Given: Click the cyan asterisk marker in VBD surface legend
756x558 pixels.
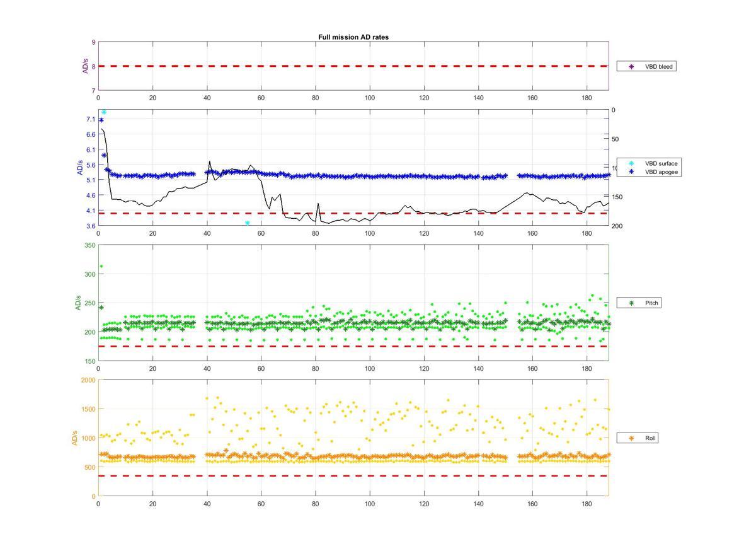Looking at the screenshot, I should pos(631,163).
